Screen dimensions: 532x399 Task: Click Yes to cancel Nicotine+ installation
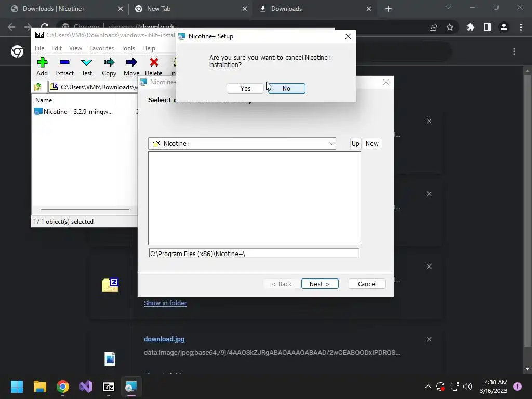(x=245, y=88)
